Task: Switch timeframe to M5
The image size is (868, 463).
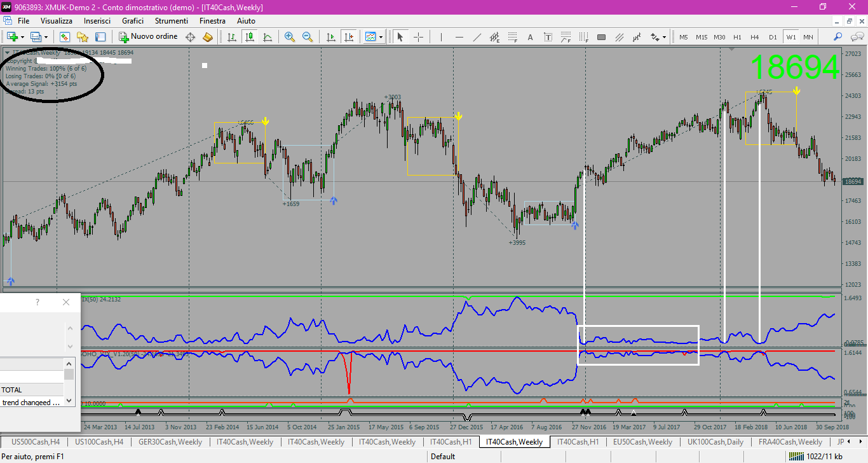Action: click(x=684, y=37)
